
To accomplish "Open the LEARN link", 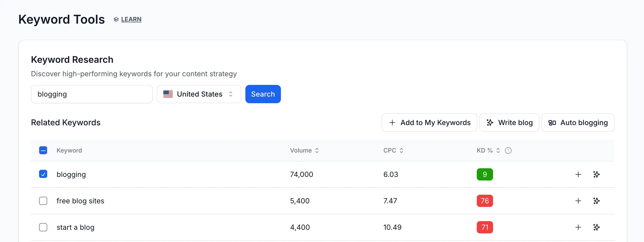I will (x=131, y=19).
